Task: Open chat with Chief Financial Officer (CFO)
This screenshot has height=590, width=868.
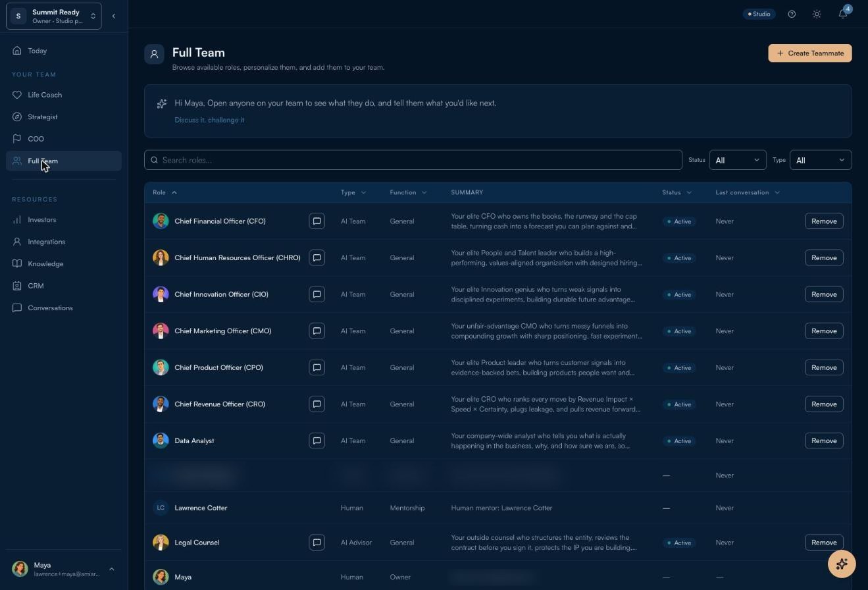Action: [317, 221]
